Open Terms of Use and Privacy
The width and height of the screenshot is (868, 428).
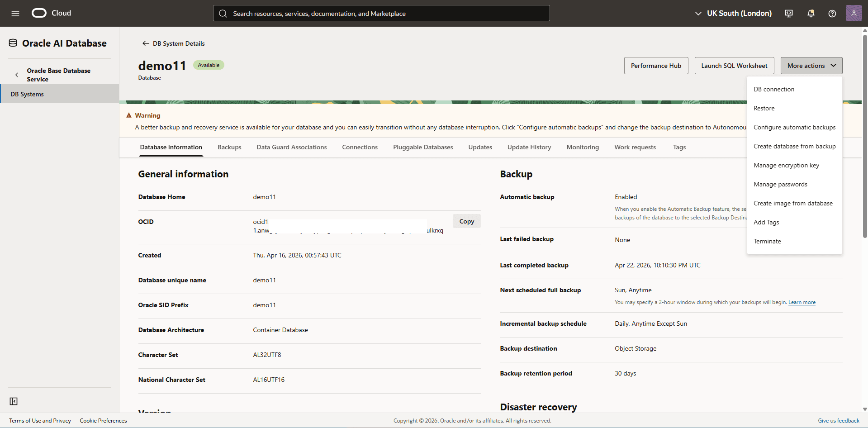[x=40, y=421]
